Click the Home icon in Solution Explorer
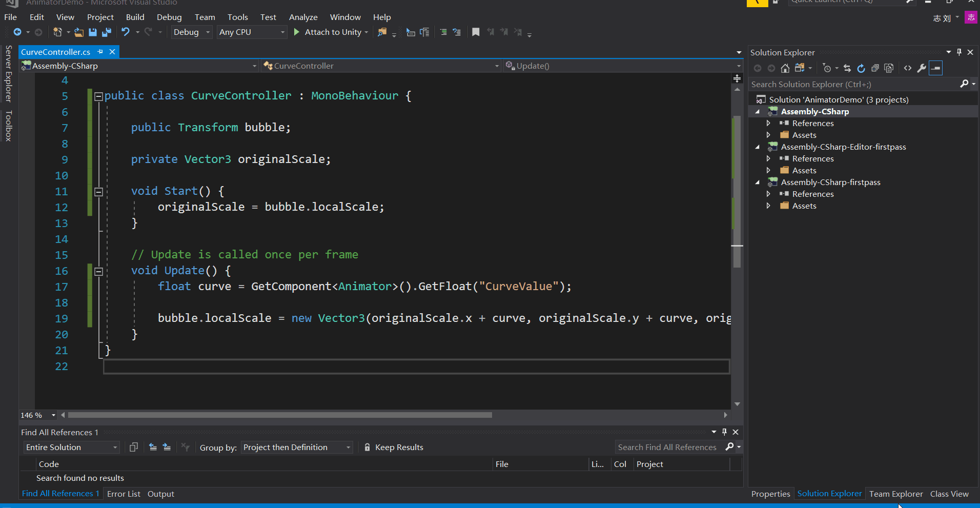This screenshot has height=508, width=980. (x=785, y=68)
